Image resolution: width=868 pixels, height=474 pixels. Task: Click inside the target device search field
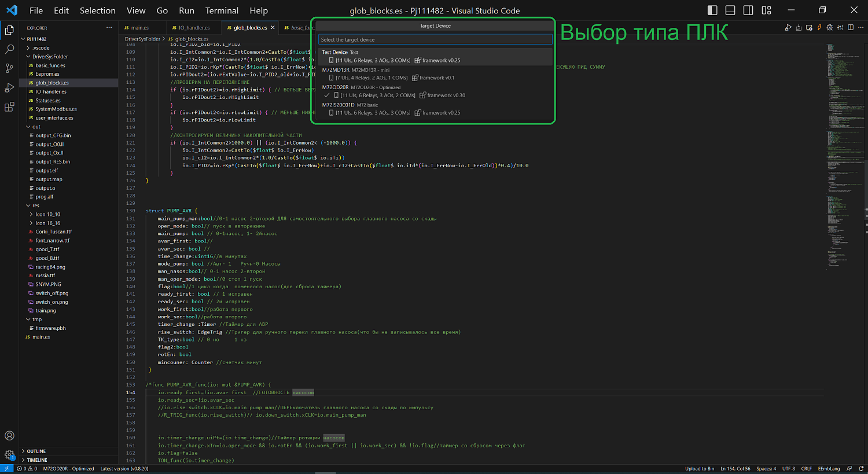coord(434,39)
